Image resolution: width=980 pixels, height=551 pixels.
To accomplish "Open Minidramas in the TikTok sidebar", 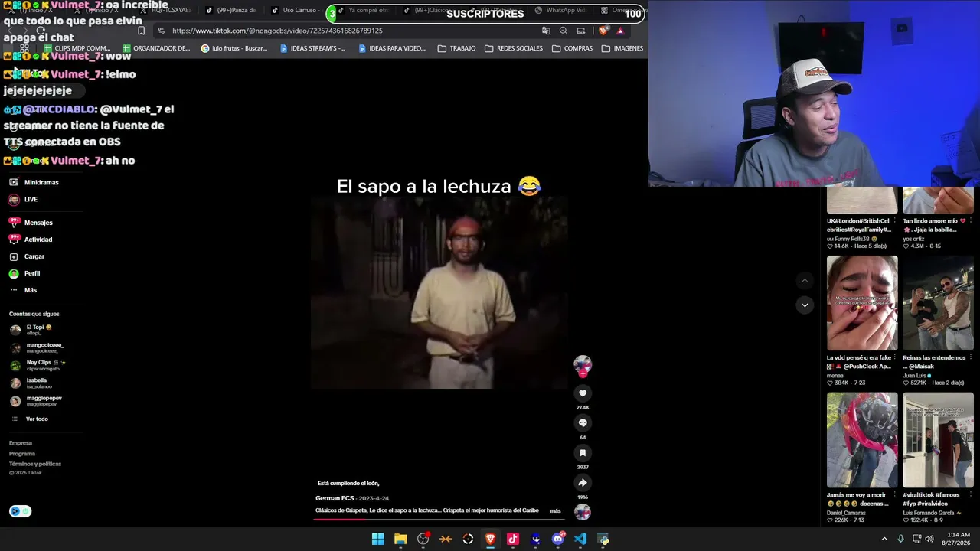I will pos(34,183).
